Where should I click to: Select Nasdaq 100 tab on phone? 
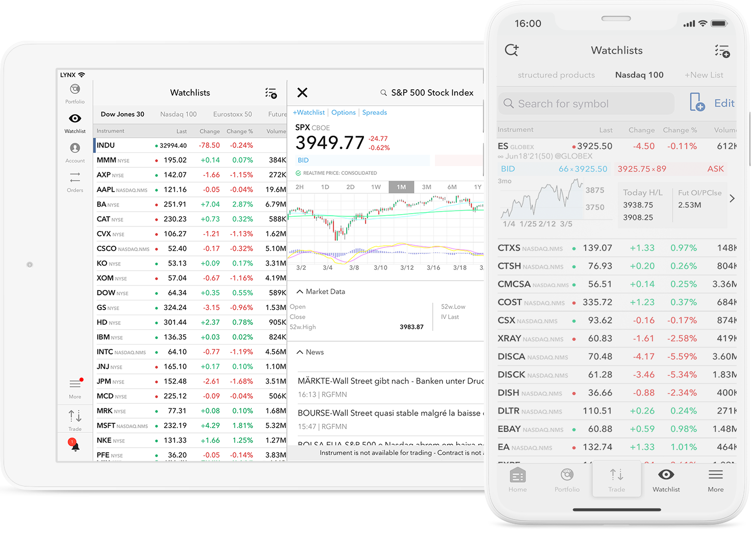(x=639, y=75)
